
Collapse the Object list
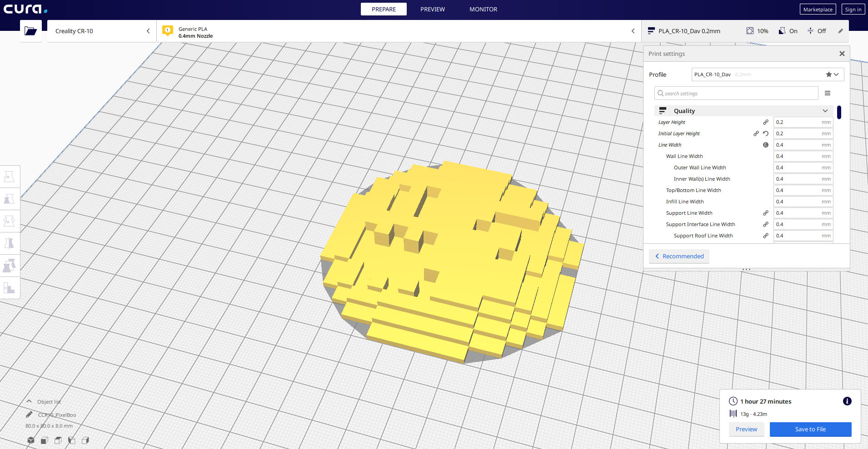coord(29,401)
